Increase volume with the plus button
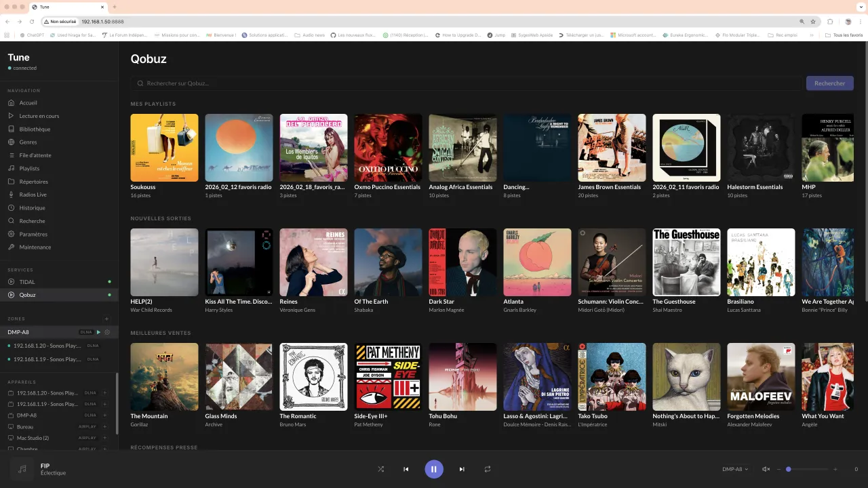 (x=835, y=469)
